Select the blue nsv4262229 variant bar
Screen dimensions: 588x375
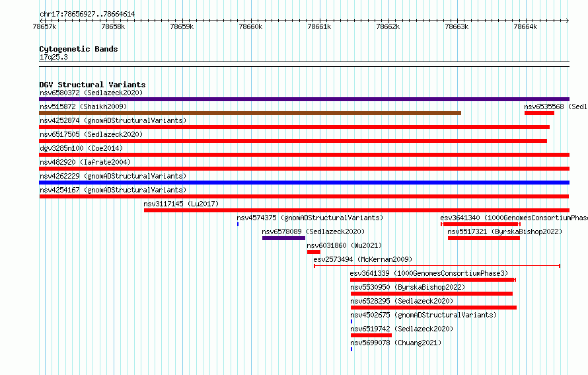click(304, 183)
